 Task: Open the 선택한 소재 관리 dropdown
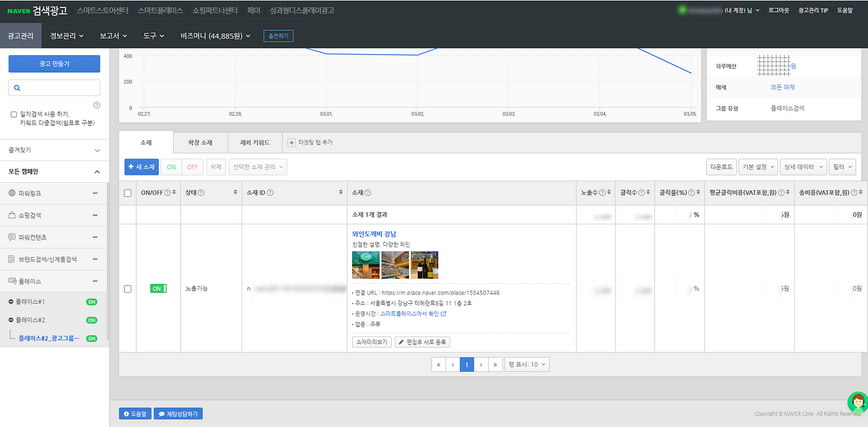click(258, 167)
